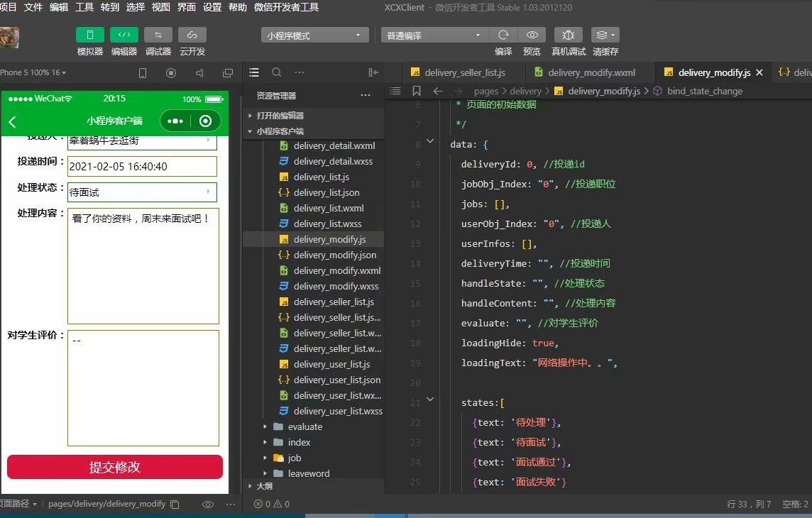Screen dimensions: 812x518
Task: Click the simulator record icon
Action: 171,73
